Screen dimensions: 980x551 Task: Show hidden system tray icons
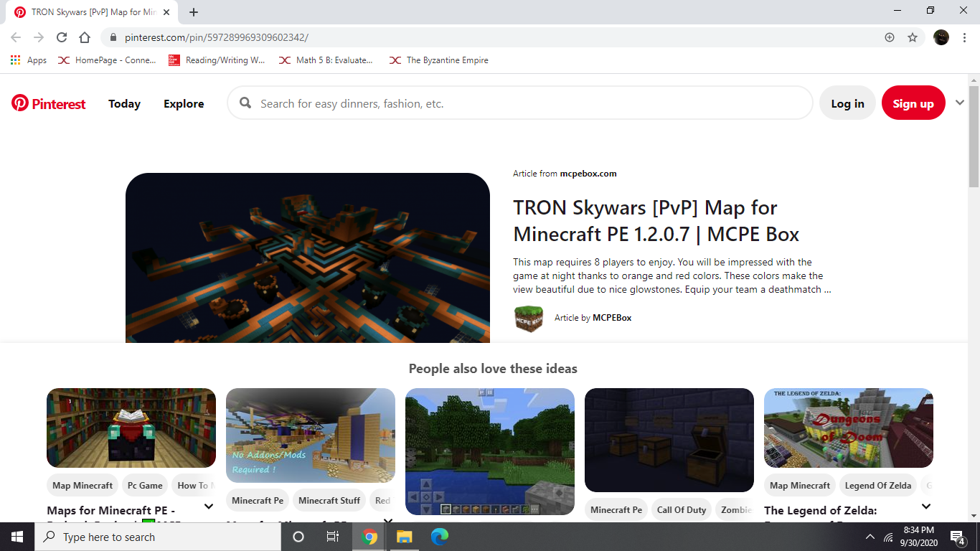pos(870,537)
